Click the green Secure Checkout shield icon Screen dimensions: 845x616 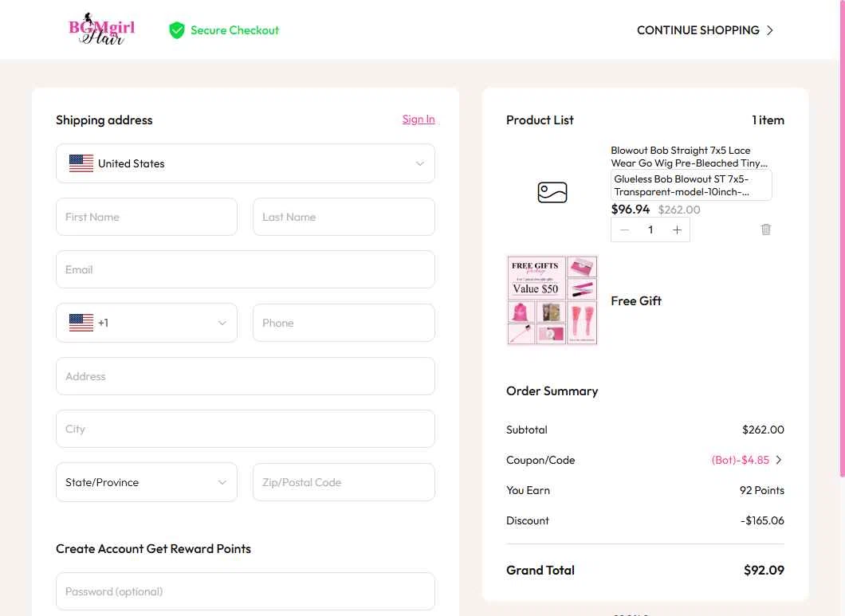177,30
